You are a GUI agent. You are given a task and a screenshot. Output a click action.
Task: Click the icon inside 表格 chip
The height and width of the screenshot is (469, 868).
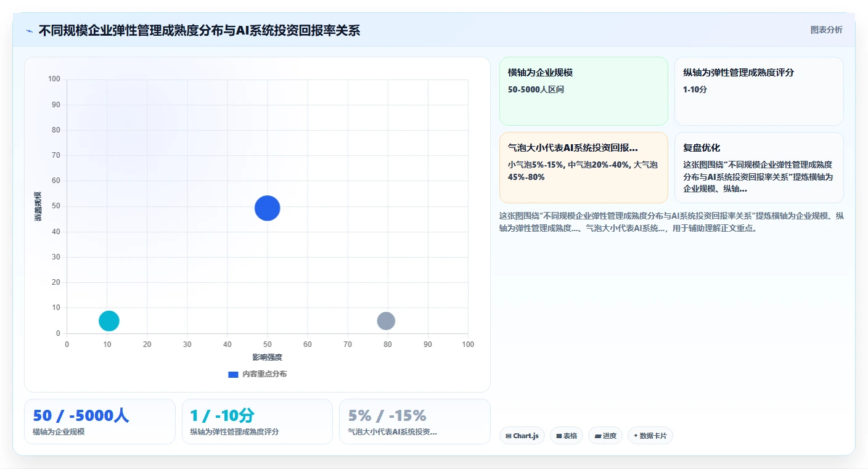(559, 436)
